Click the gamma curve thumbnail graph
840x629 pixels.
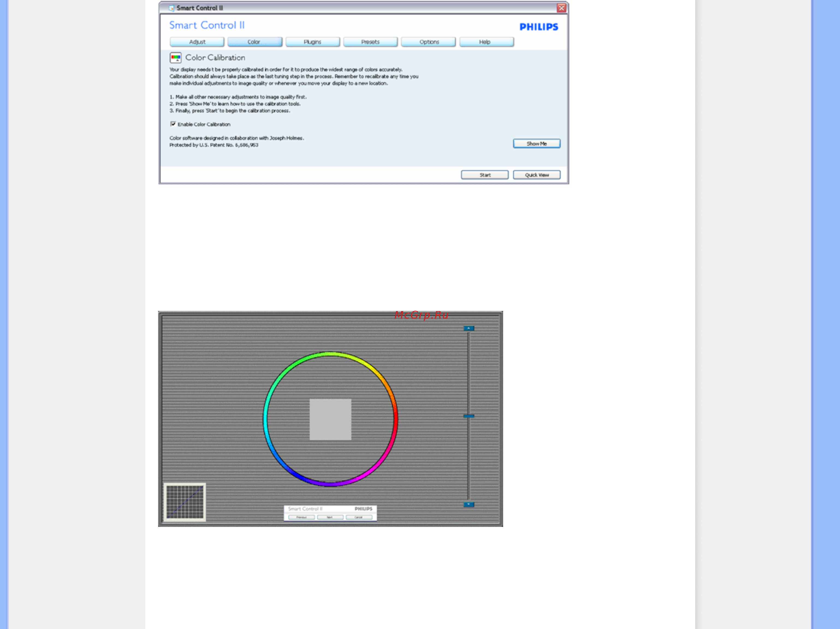tap(185, 502)
